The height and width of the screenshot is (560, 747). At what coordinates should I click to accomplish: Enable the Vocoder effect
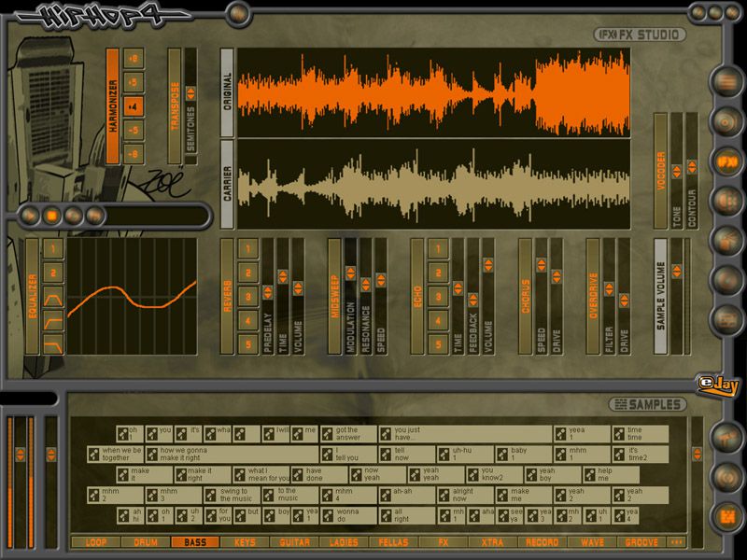[660, 170]
